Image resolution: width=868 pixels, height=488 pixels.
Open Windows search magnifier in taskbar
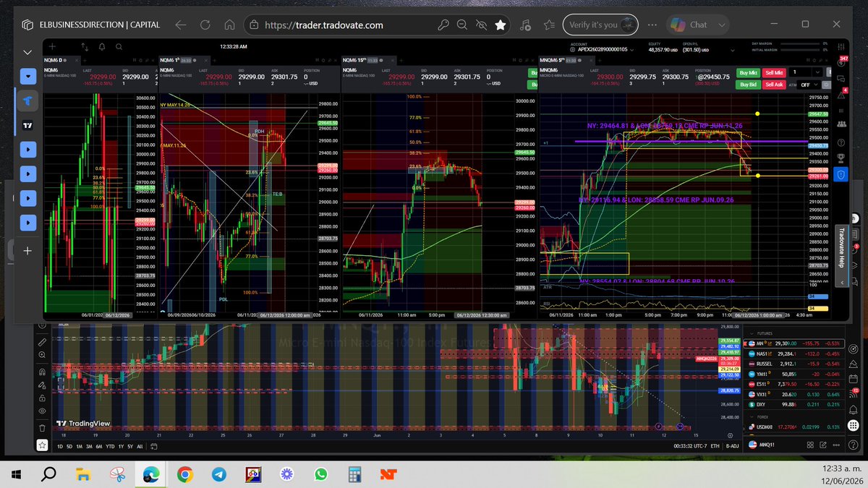(x=49, y=474)
